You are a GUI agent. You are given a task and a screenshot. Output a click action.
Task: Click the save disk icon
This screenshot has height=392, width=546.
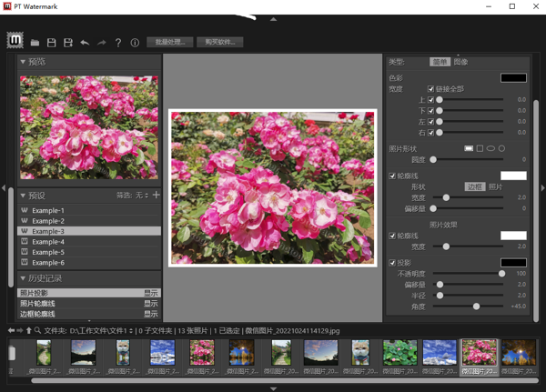(x=51, y=43)
